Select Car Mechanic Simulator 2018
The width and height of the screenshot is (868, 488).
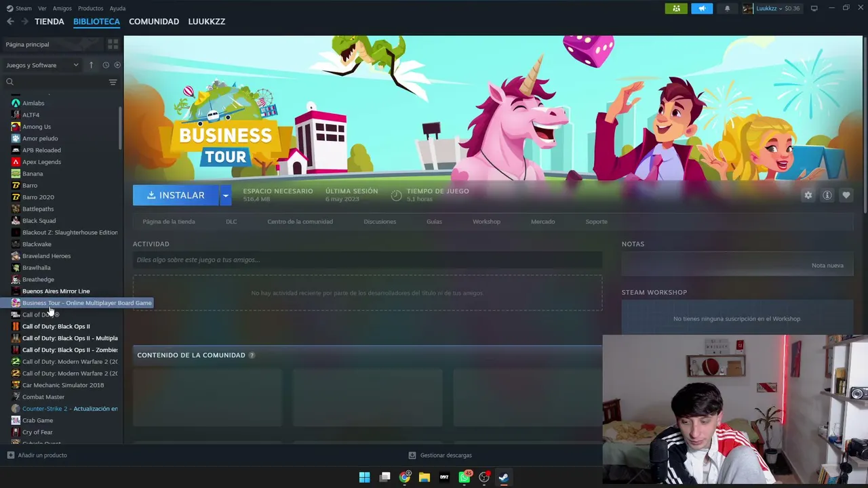(63, 385)
